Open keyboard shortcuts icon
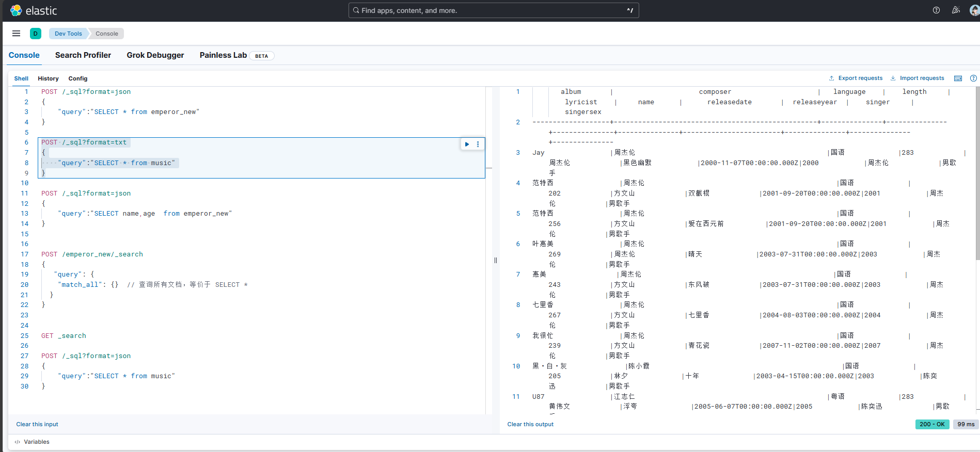 [958, 78]
